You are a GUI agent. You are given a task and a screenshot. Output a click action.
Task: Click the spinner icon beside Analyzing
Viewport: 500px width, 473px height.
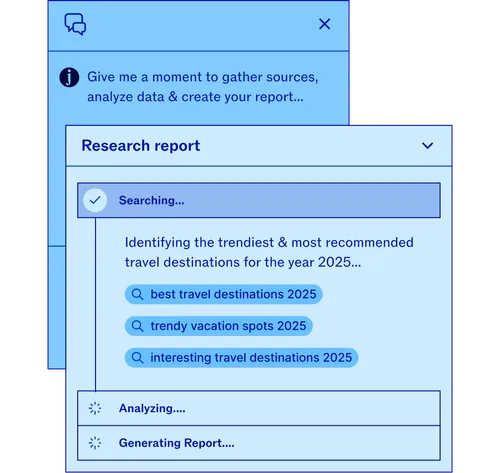(x=95, y=408)
